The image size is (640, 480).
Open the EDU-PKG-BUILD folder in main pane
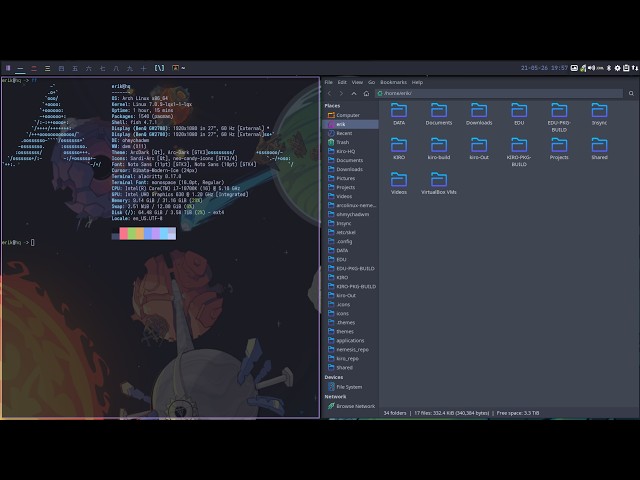559,118
